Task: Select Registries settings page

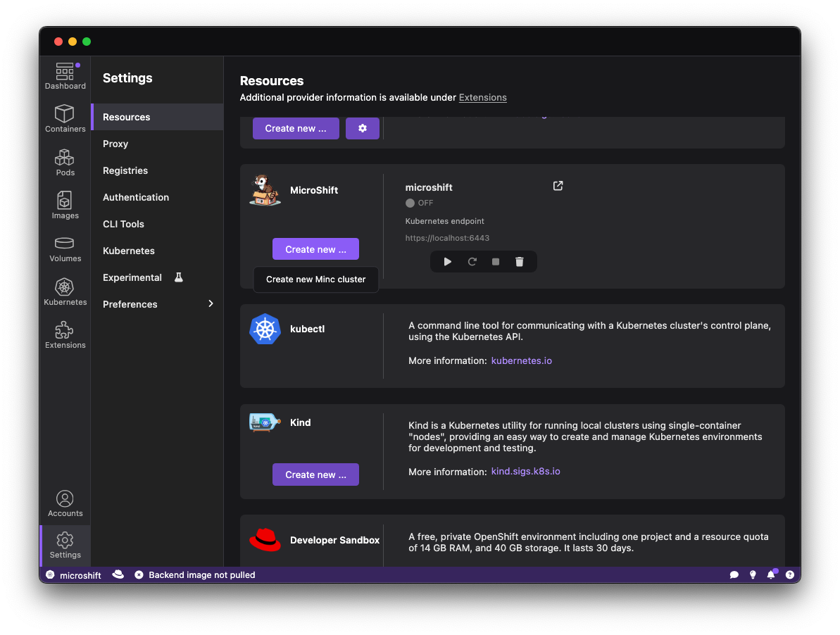Action: [125, 170]
